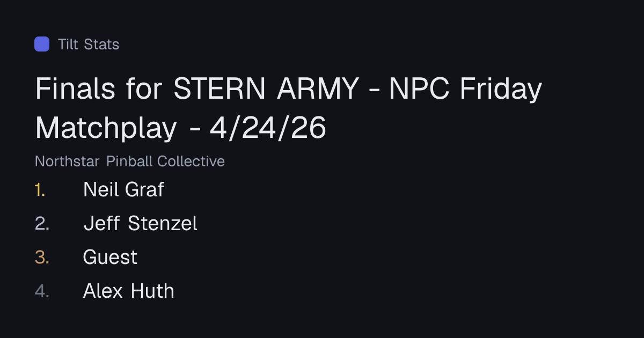Select the Matchplay word in the title
644x338 pixels.
[x=106, y=128]
